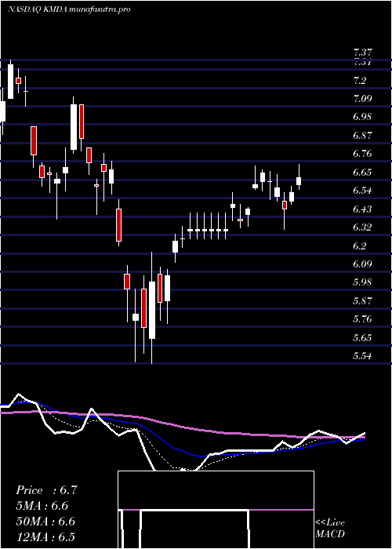Select the 6.2 price axis label

(x=359, y=245)
